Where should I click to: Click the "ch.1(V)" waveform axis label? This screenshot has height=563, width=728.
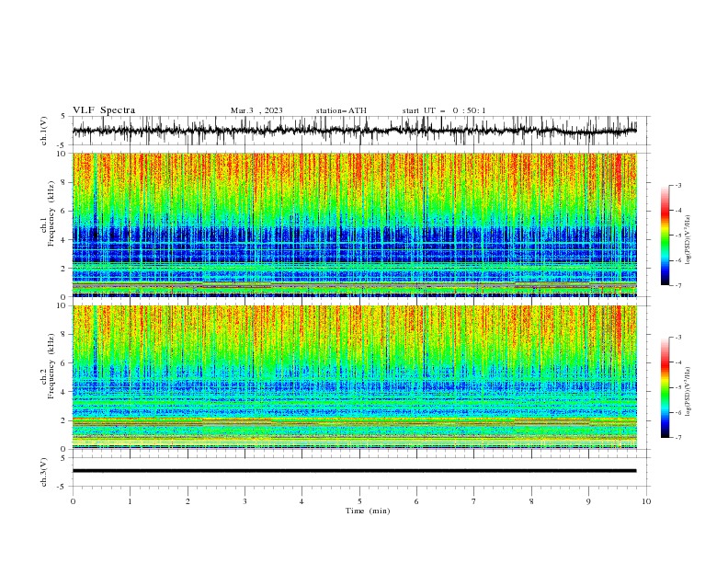(44, 131)
